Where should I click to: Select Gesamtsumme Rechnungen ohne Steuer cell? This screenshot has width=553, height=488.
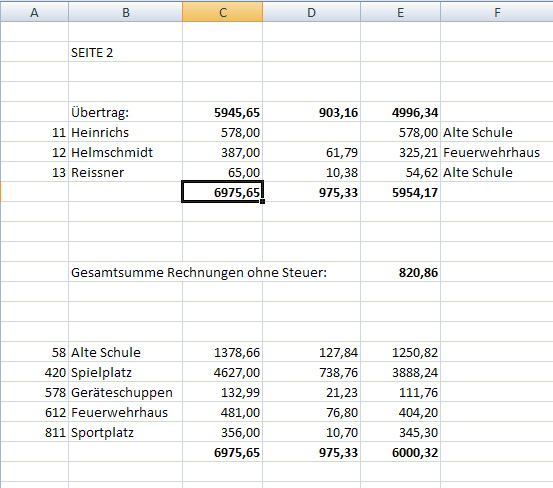pyautogui.click(x=199, y=272)
